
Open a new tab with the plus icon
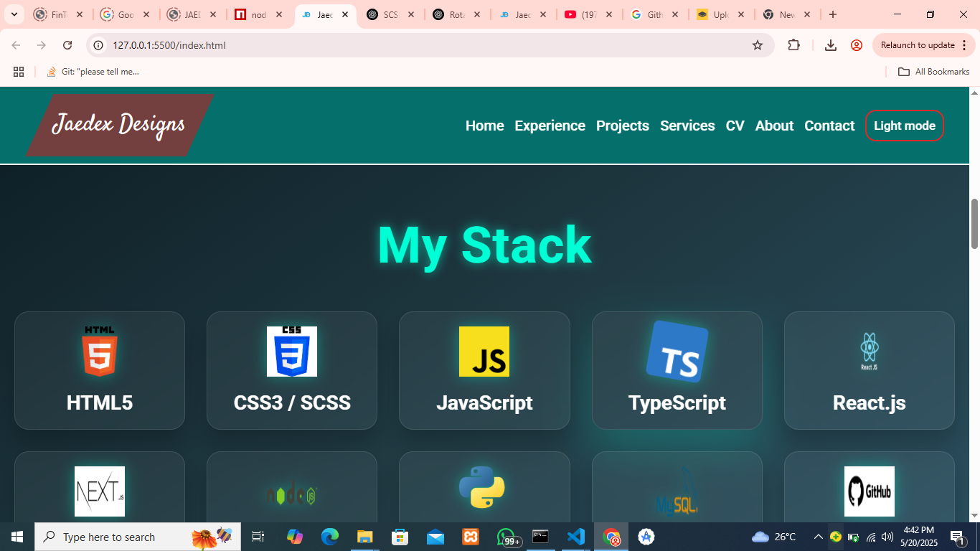pos(833,14)
